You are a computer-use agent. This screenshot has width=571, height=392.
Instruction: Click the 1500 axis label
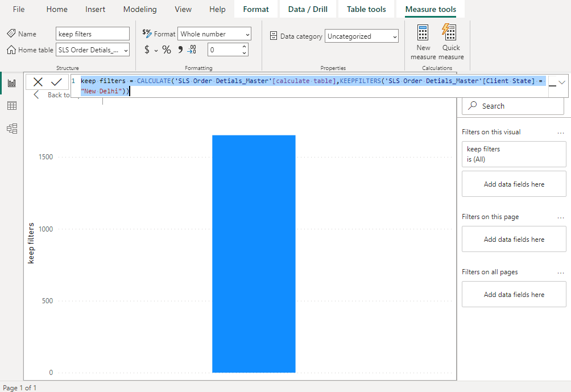[x=46, y=157]
